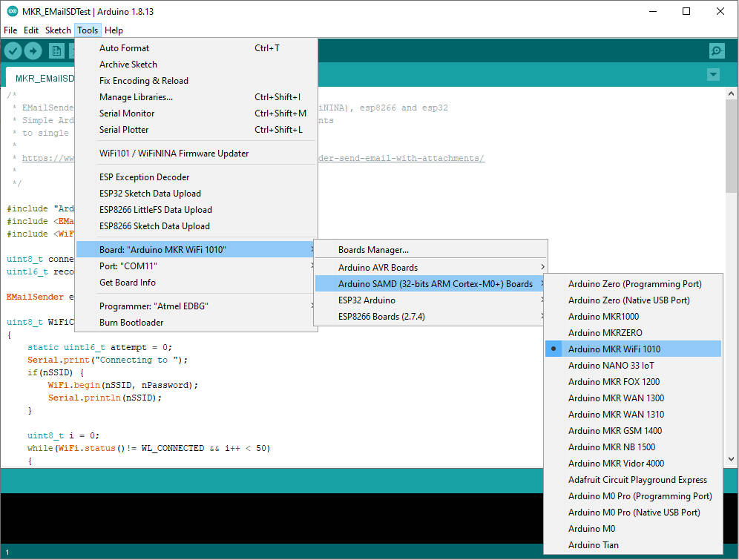Run ESP Exception Decoder
Viewport: 739px width, 560px height.
point(196,177)
